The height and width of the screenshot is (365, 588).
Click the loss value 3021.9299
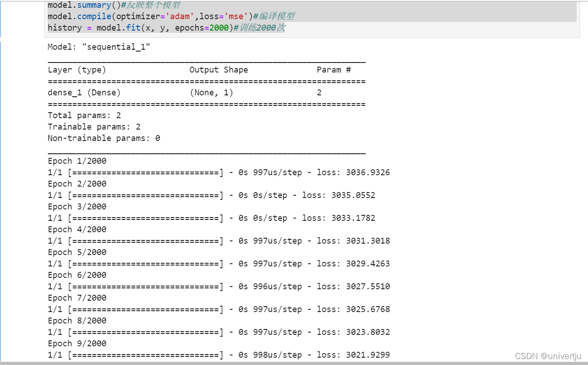pyautogui.click(x=368, y=355)
